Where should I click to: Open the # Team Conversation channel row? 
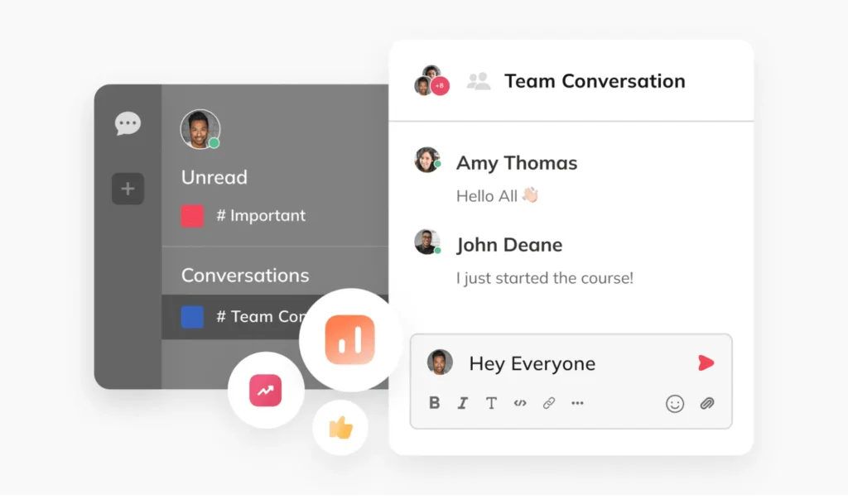click(x=275, y=317)
